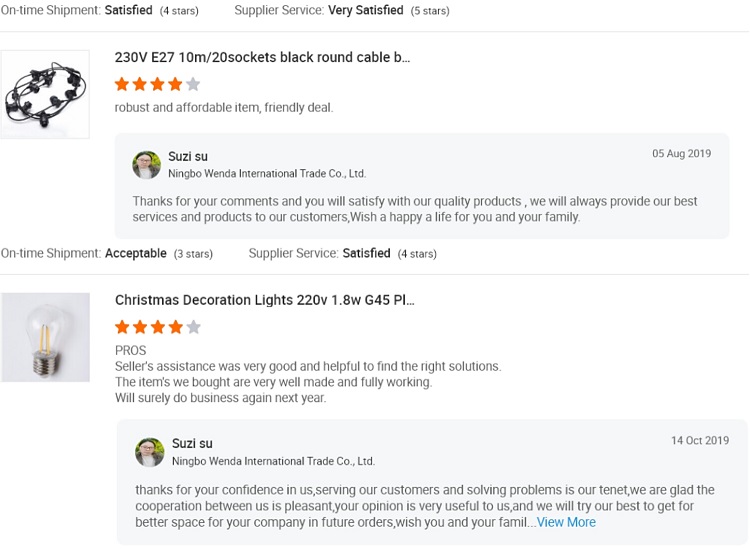Expand the reply with View More
Screen dimensions: 750x558
[566, 522]
